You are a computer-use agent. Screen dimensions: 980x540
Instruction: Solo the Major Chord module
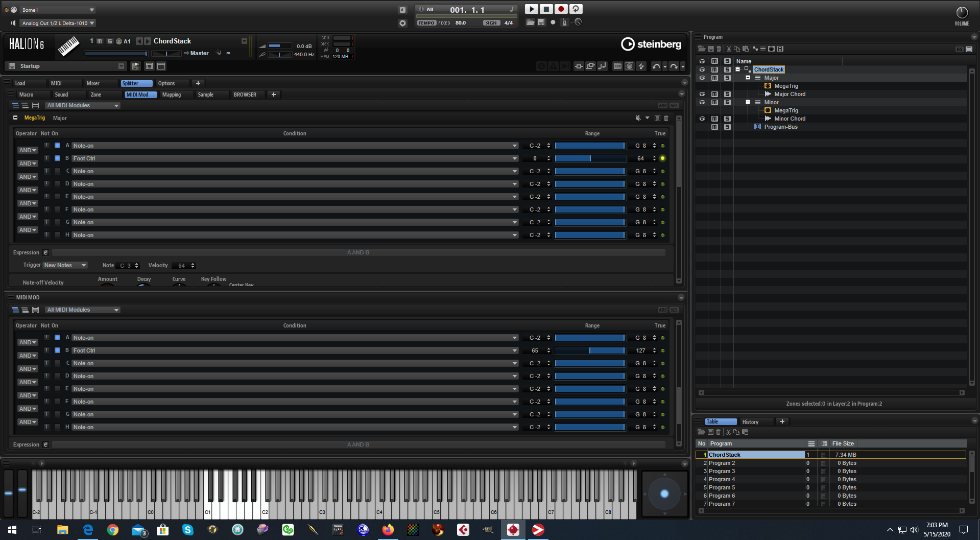[727, 94]
